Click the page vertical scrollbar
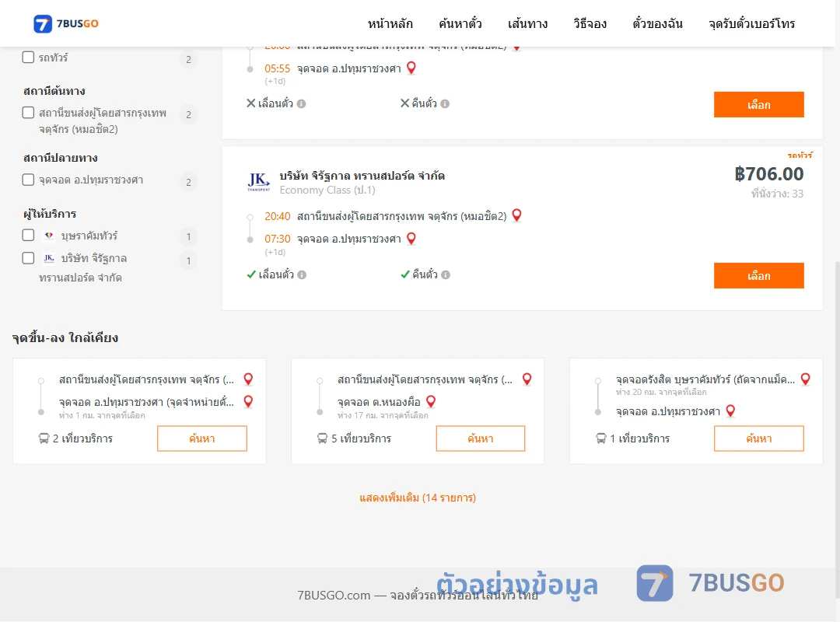The height and width of the screenshot is (622, 840). coord(837,428)
